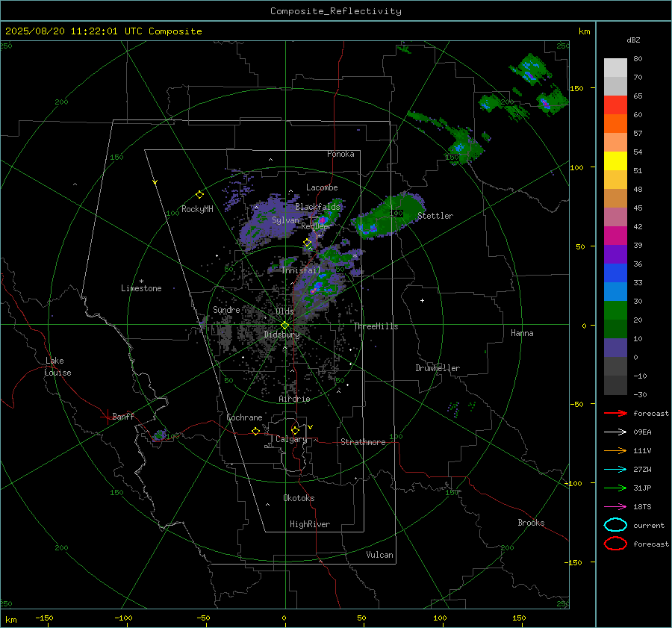Click the yellow diamond marker beside RockyMH
The width and height of the screenshot is (672, 628).
199,195
